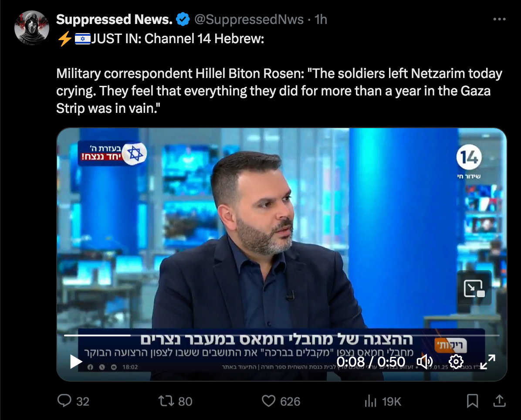Screen dimensions: 521x420
Task: Open the three-dot more options menu
Action: pyautogui.click(x=499, y=19)
